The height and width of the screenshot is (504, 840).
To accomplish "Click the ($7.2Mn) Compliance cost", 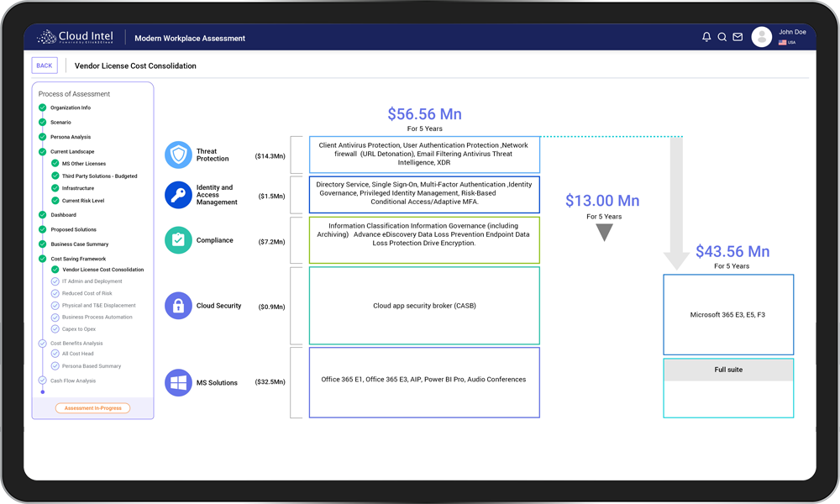I will (x=271, y=242).
